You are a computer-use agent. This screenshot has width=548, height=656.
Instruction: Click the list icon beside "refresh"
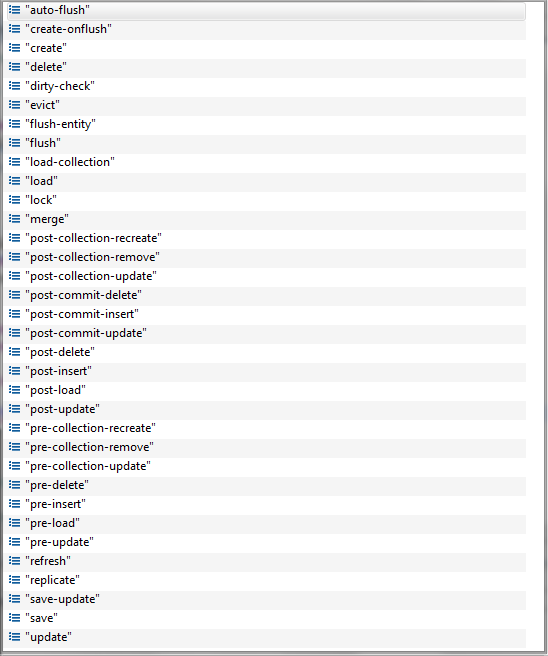15,561
